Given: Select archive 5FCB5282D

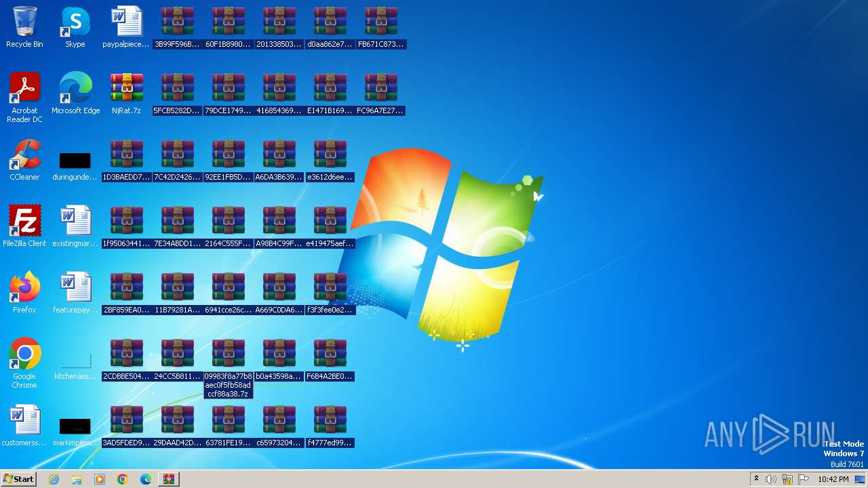Looking at the screenshot, I should pyautogui.click(x=177, y=94).
